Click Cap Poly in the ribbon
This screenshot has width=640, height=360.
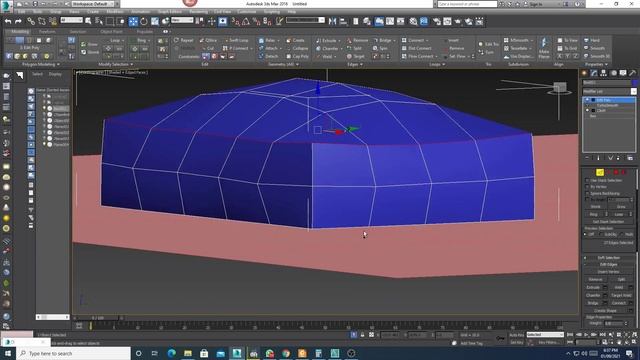(298, 56)
